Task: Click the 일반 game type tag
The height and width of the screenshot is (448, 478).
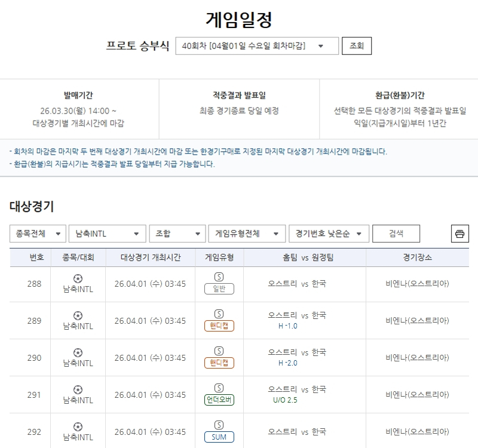Action: point(219,289)
